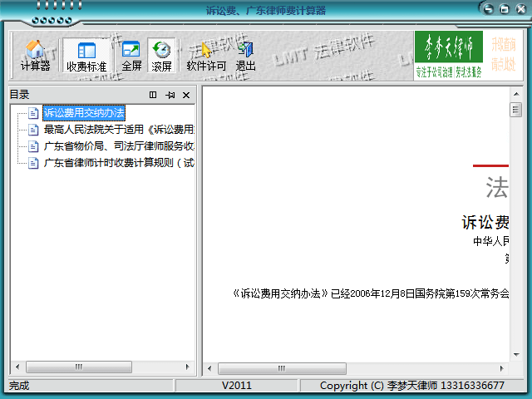Click the directory panel window position button
Viewport: 532px width, 399px height.
click(153, 95)
